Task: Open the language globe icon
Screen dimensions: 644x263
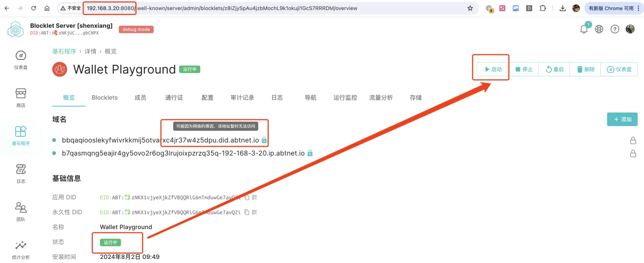Action: (599, 29)
